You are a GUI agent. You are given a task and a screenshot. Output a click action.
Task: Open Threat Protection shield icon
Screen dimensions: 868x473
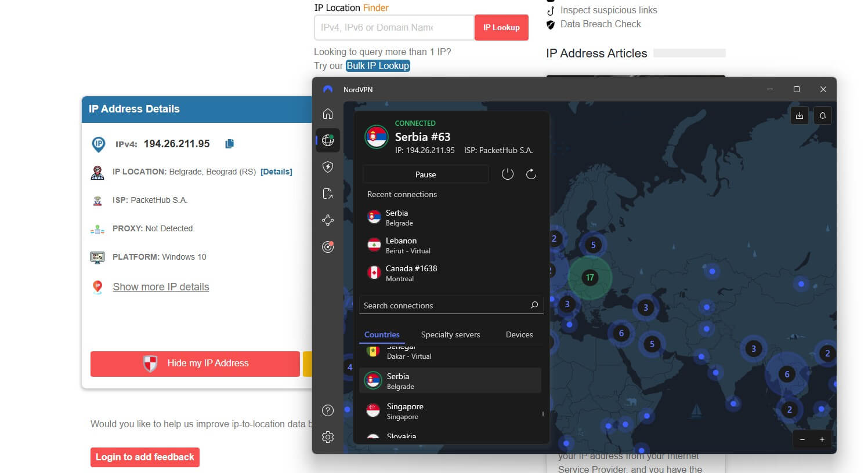click(x=328, y=167)
